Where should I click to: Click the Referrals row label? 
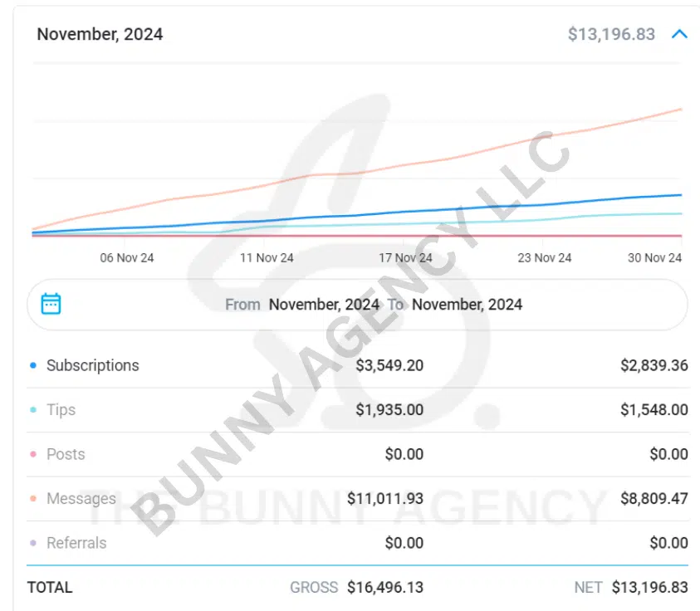coord(76,543)
